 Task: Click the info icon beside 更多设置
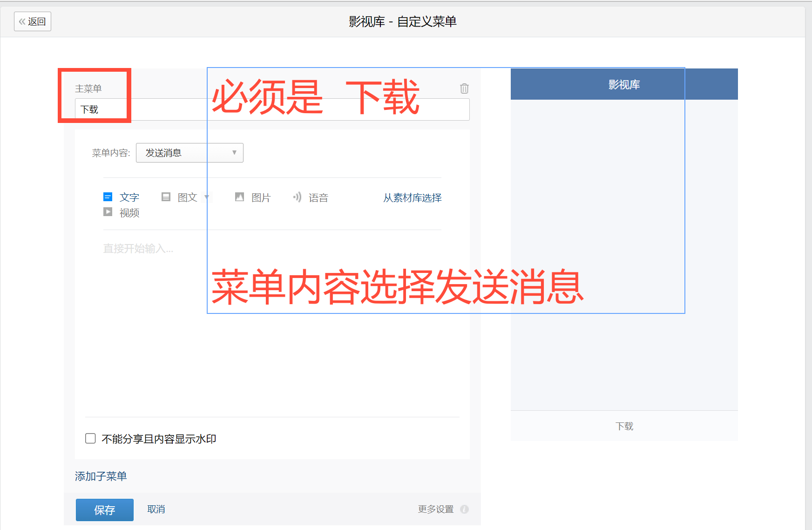pyautogui.click(x=464, y=509)
